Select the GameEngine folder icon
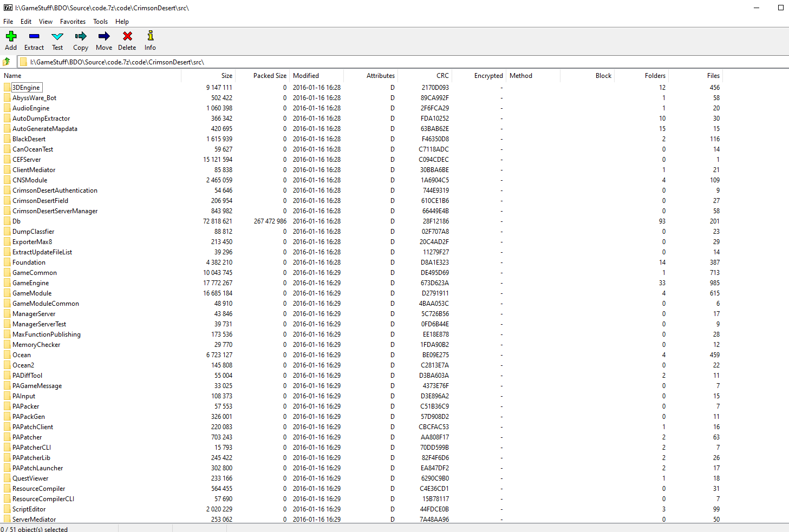789x532 pixels. click(x=7, y=283)
